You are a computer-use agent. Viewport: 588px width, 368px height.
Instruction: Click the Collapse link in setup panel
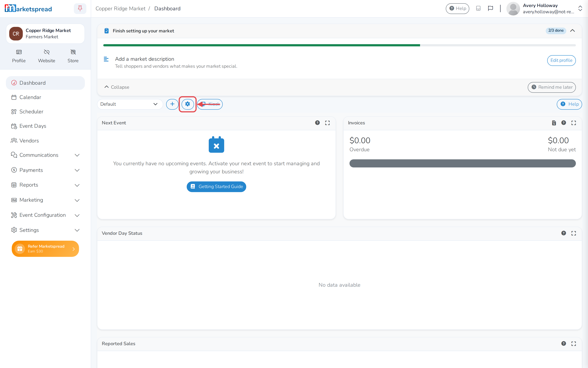point(117,87)
